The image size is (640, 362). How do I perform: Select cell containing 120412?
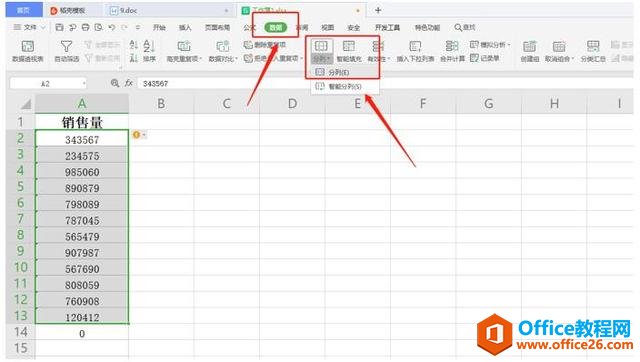pyautogui.click(x=82, y=317)
